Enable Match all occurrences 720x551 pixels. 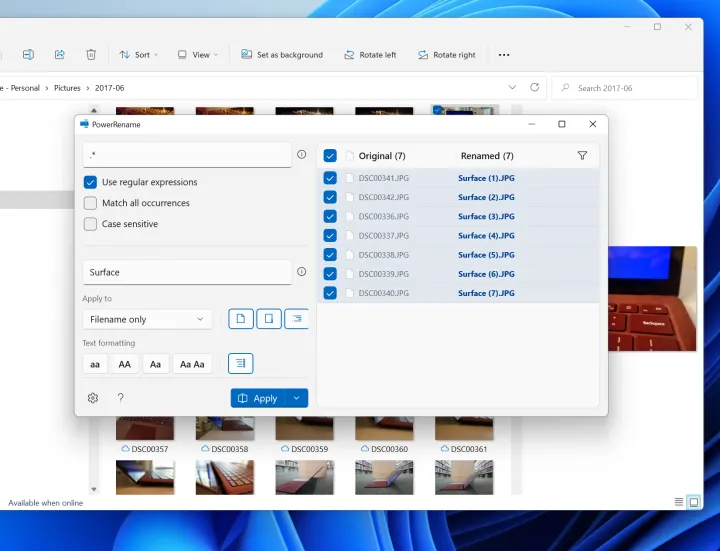[91, 203]
